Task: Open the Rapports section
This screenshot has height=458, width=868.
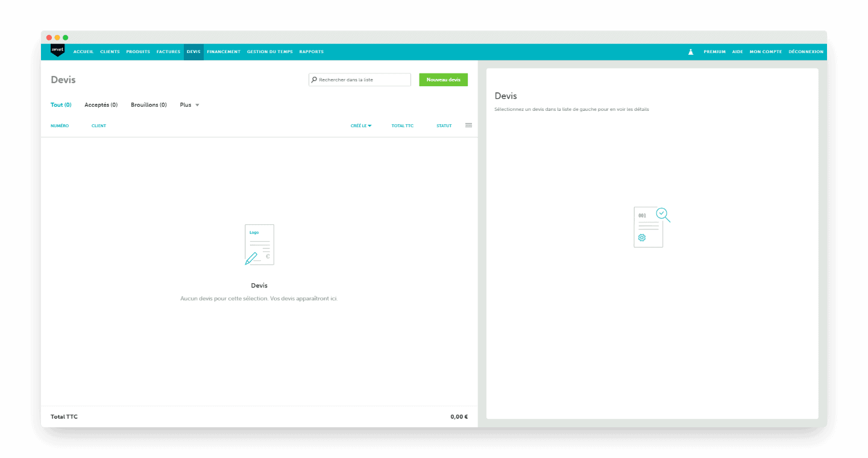Action: point(312,52)
